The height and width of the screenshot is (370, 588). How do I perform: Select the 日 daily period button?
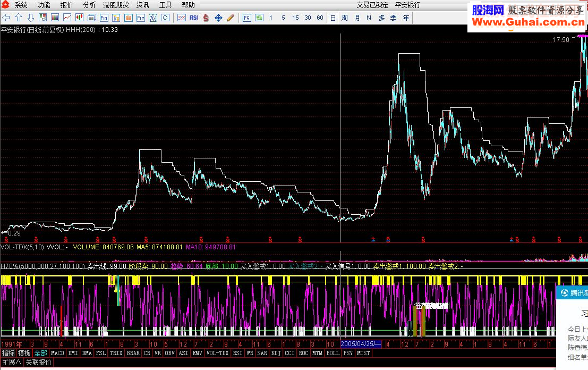pyautogui.click(x=333, y=18)
